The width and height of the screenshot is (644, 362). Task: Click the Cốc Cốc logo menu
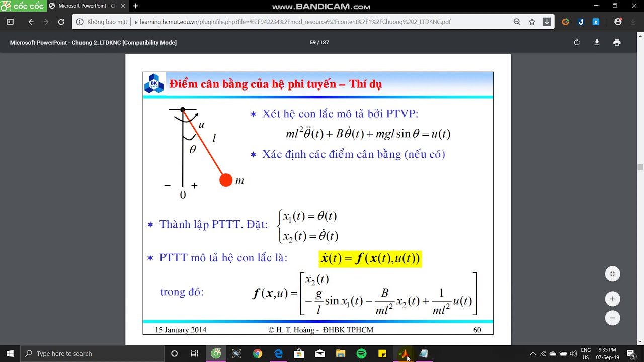(23, 6)
